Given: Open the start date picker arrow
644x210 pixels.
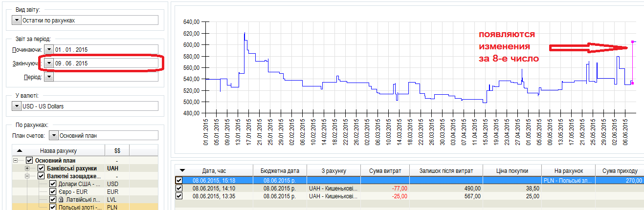Looking at the screenshot, I should tap(49, 50).
